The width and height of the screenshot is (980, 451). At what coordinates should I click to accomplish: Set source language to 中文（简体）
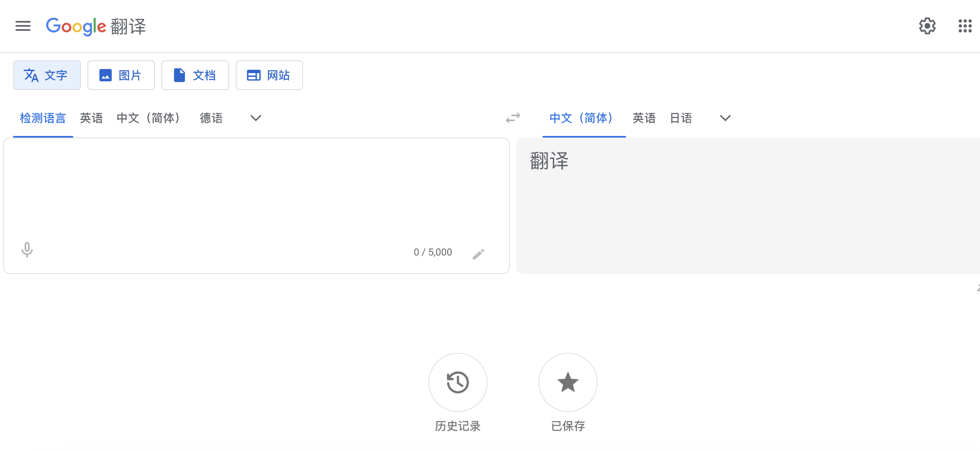point(149,118)
